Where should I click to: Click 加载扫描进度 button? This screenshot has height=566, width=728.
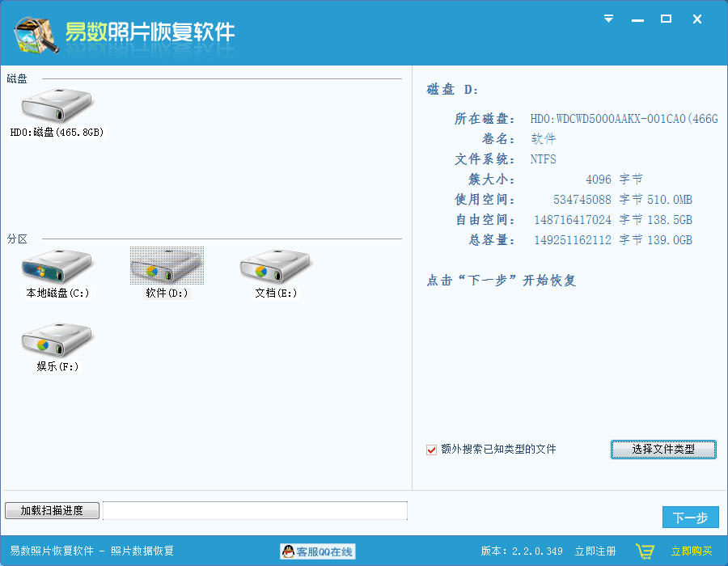click(x=52, y=510)
